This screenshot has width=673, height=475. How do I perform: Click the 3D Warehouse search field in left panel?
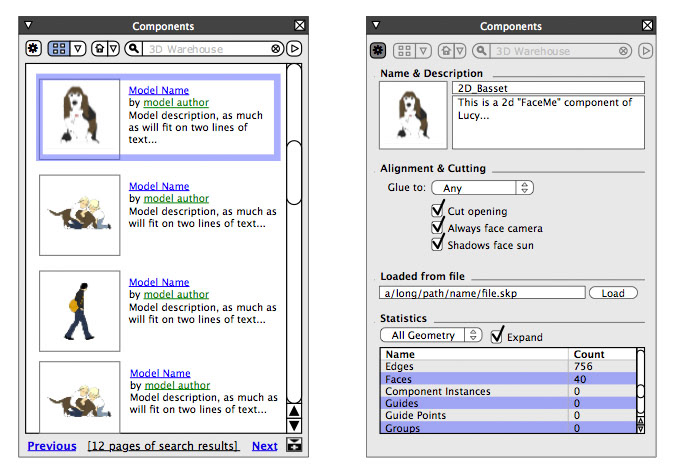(x=206, y=49)
